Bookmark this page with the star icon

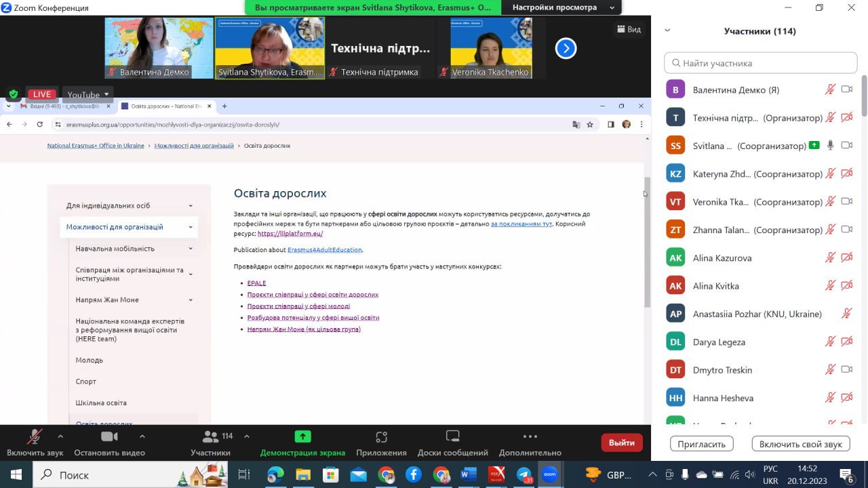tap(590, 125)
